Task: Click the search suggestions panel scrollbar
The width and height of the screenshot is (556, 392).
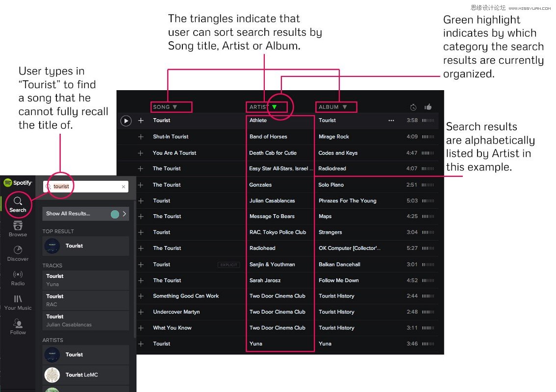Action: pyautogui.click(x=135, y=269)
